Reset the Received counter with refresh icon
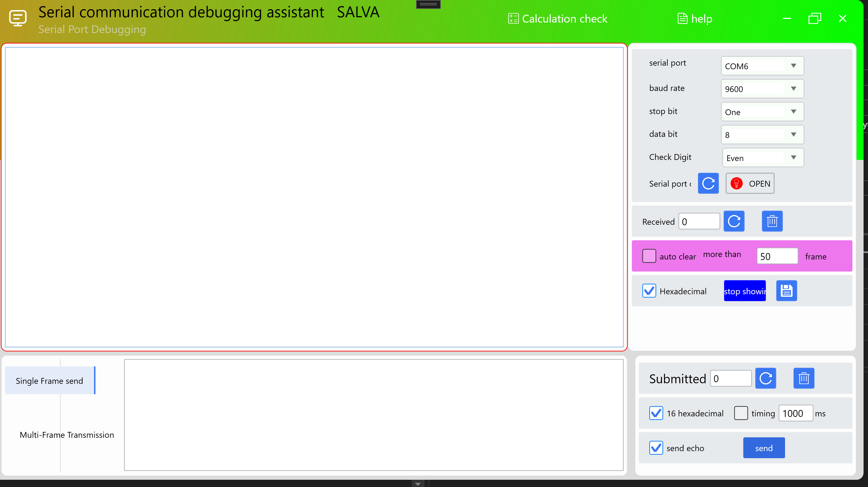 pyautogui.click(x=734, y=222)
